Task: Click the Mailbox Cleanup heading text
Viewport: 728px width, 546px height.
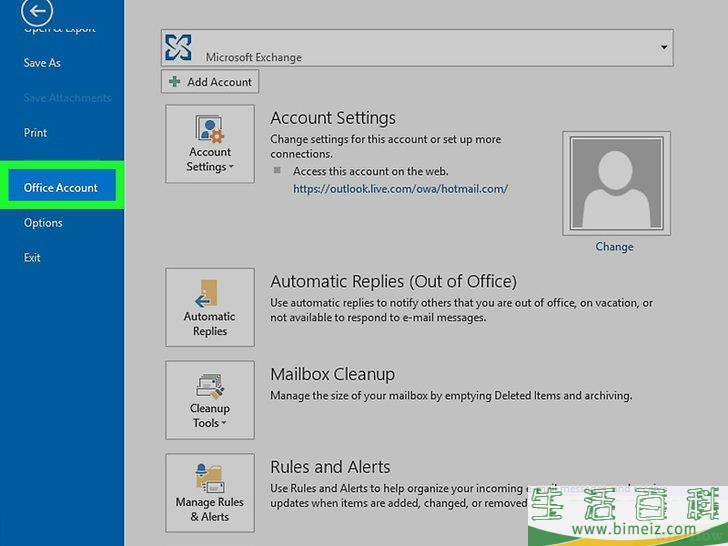Action: [332, 374]
